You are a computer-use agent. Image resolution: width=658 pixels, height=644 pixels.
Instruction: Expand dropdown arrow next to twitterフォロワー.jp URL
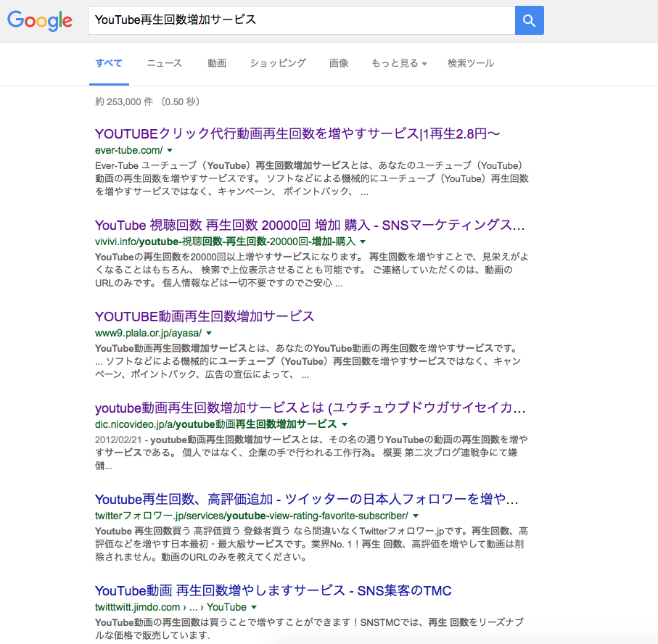416,516
